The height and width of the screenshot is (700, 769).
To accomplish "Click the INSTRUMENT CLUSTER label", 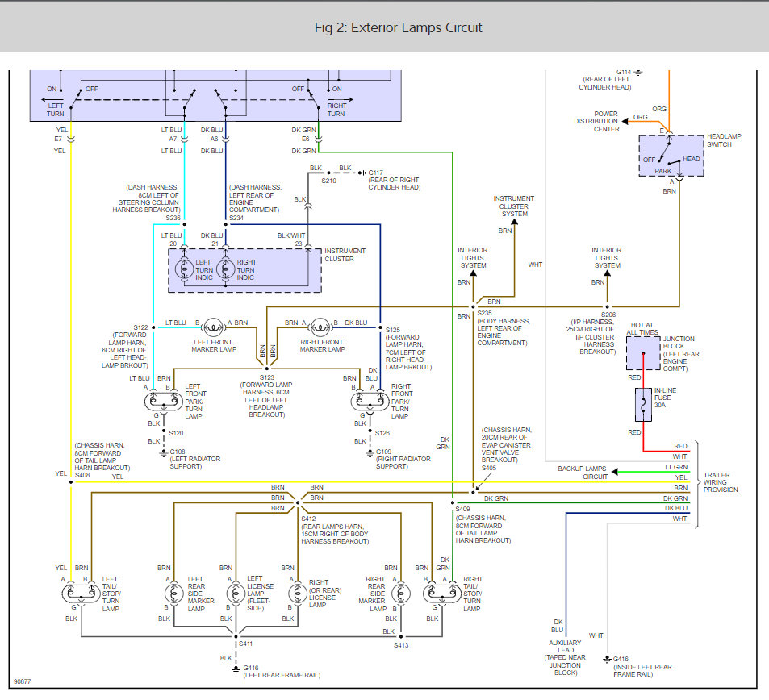I will pyautogui.click(x=345, y=255).
